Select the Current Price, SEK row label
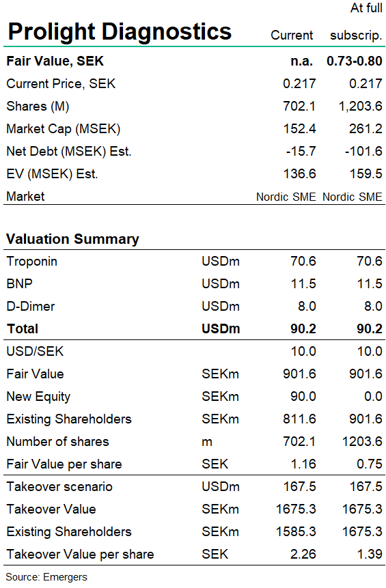 click(61, 83)
